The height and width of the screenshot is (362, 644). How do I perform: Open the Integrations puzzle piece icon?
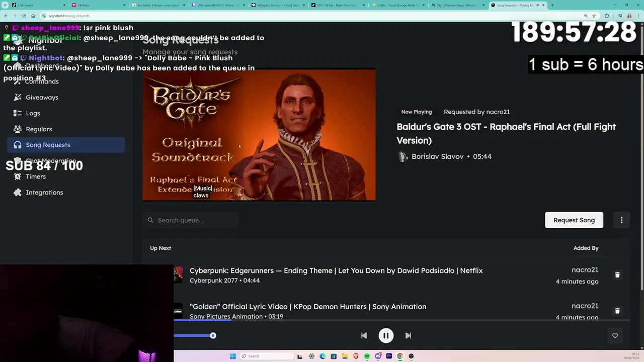coord(18,192)
